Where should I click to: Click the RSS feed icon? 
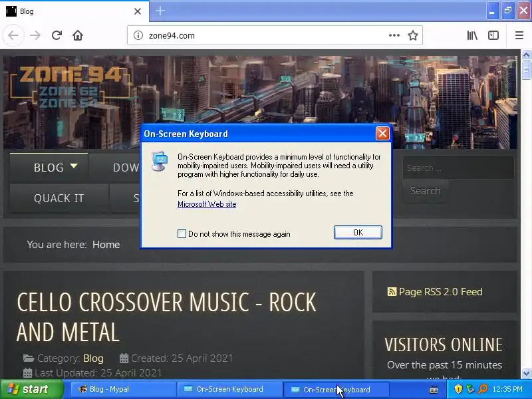click(x=392, y=292)
